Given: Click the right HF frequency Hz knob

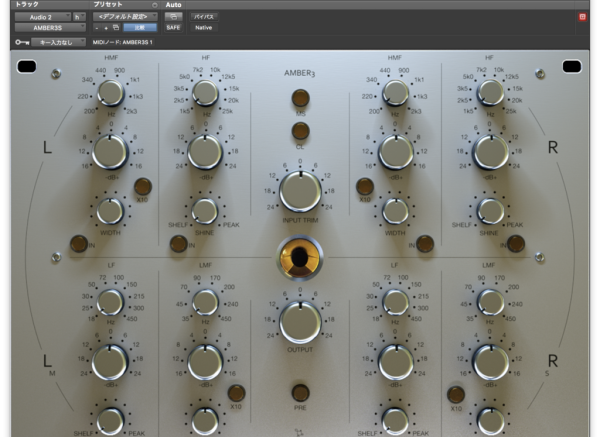Looking at the screenshot, I should pos(490,93).
